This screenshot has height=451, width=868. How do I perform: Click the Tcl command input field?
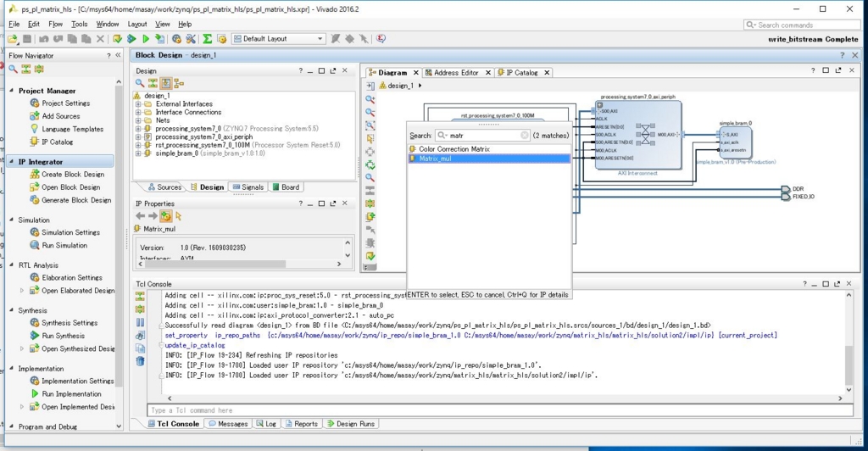[x=500, y=410]
